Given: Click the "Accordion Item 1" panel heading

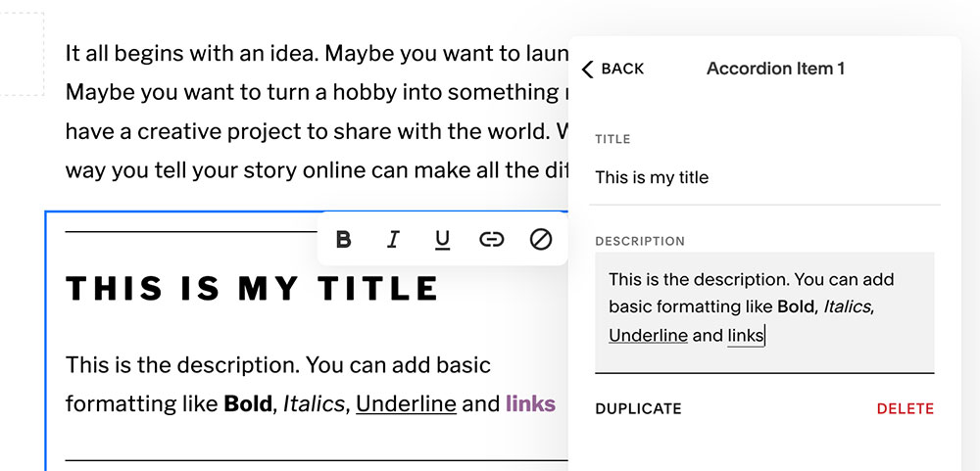Looking at the screenshot, I should click(x=775, y=69).
